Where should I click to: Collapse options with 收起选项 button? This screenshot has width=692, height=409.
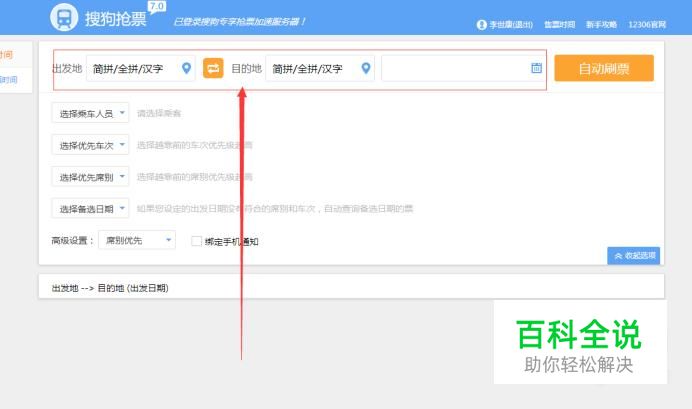[x=633, y=256]
